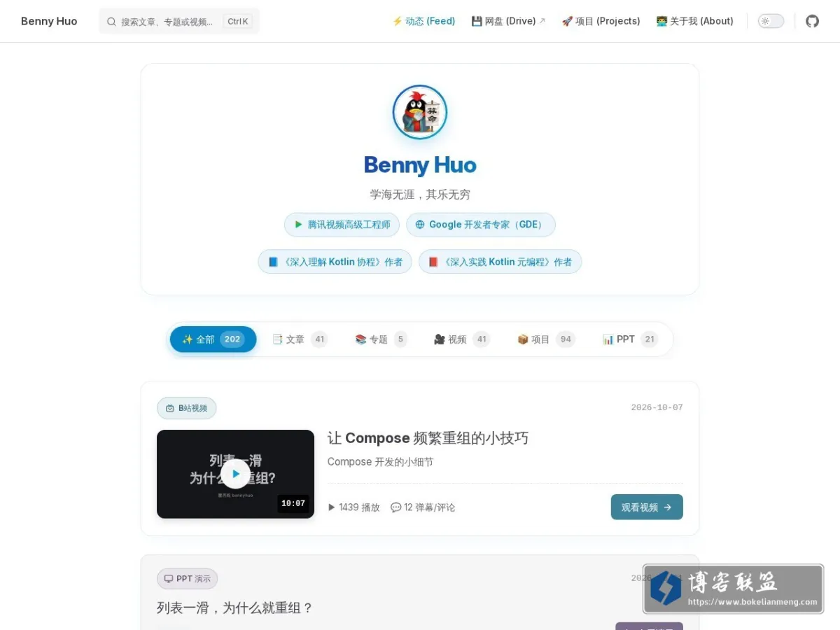Open title 让 Compose 频繁重组的小技巧
Image resolution: width=840 pixels, height=630 pixels.
428,438
